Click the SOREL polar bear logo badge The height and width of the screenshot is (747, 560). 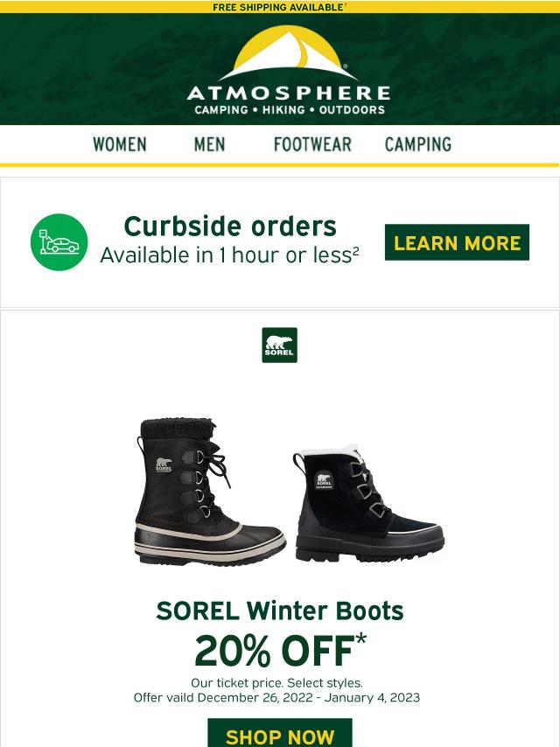pos(280,345)
